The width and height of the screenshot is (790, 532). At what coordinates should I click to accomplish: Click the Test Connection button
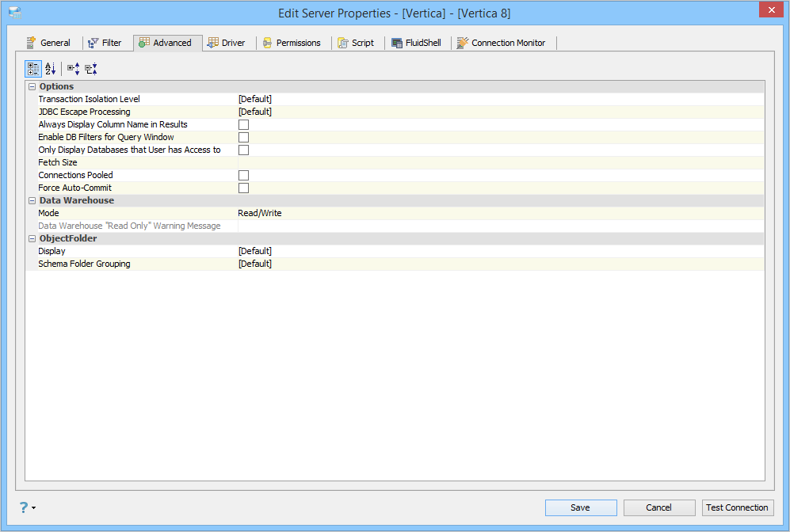738,507
